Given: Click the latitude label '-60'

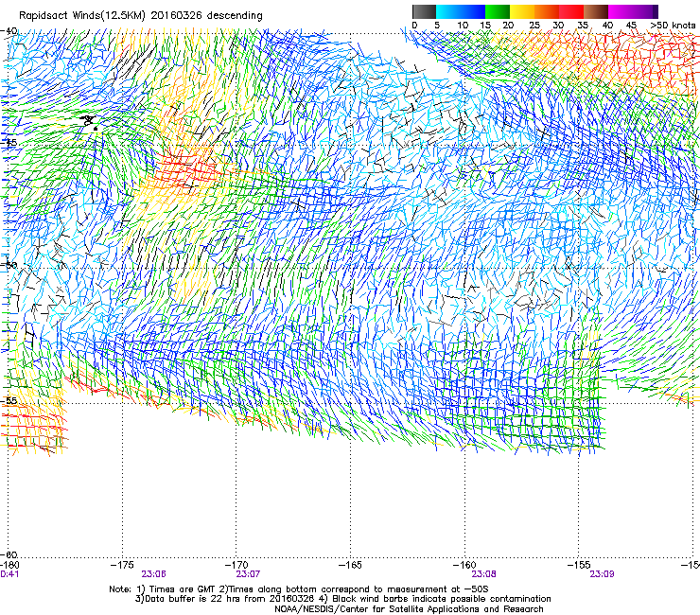Looking at the screenshot, I should click(x=9, y=554).
